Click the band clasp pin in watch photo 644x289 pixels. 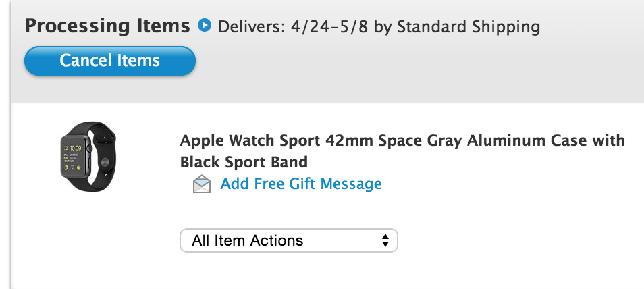pos(105,161)
